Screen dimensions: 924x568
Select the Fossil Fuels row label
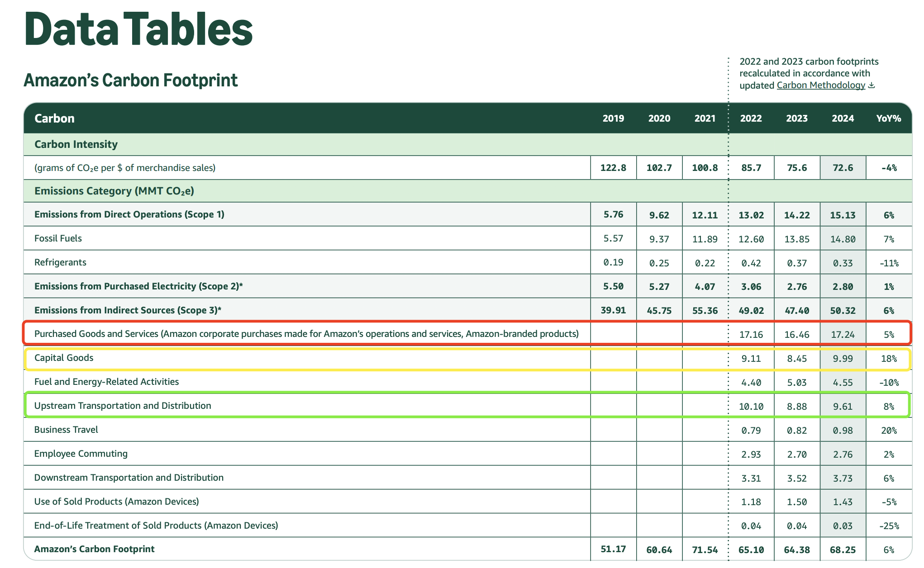click(58, 238)
